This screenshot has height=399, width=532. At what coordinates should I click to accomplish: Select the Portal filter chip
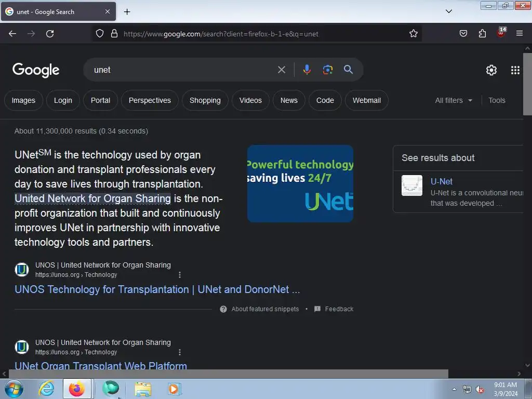pos(100,100)
